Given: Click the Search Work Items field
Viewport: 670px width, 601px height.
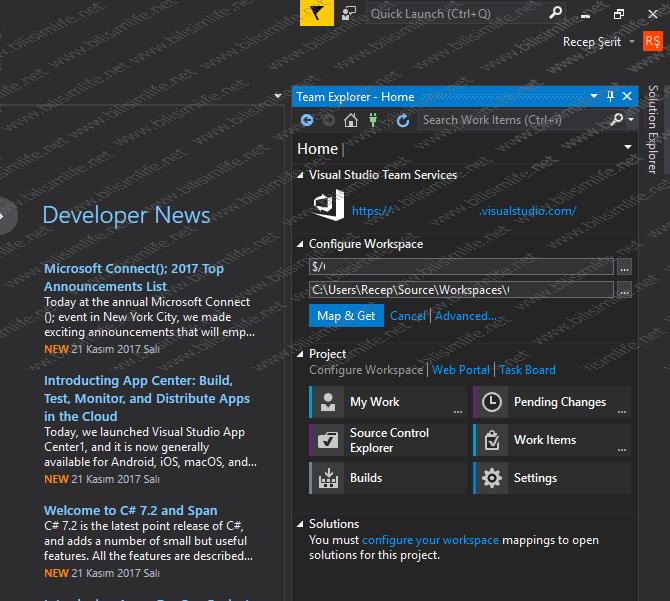Looking at the screenshot, I should point(513,120).
